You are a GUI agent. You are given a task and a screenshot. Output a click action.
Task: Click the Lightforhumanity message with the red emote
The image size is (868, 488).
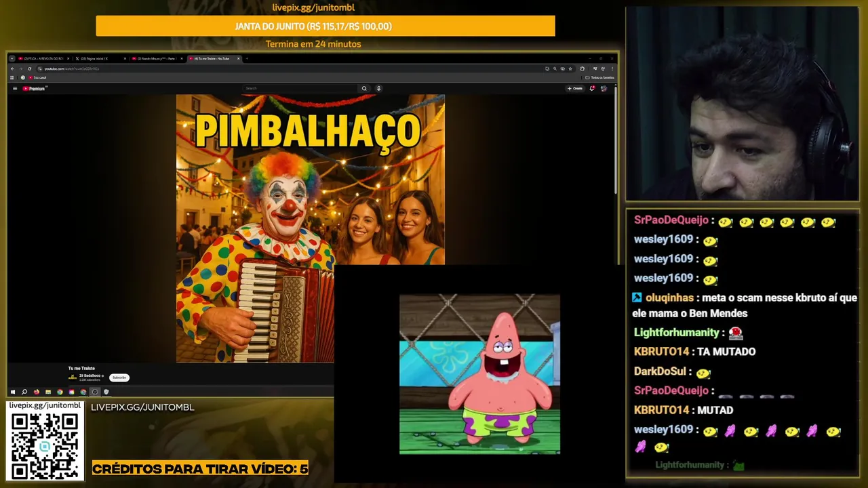[x=688, y=333]
